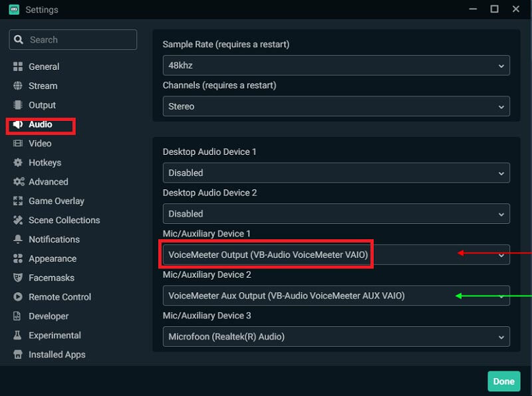Switch to Scene Collections settings
Screen dimensions: 532x396
[x=64, y=220]
